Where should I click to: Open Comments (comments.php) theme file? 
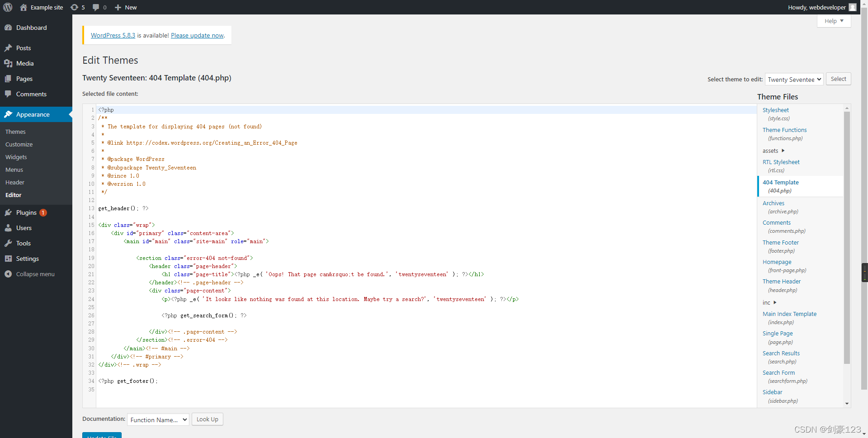pos(784,226)
